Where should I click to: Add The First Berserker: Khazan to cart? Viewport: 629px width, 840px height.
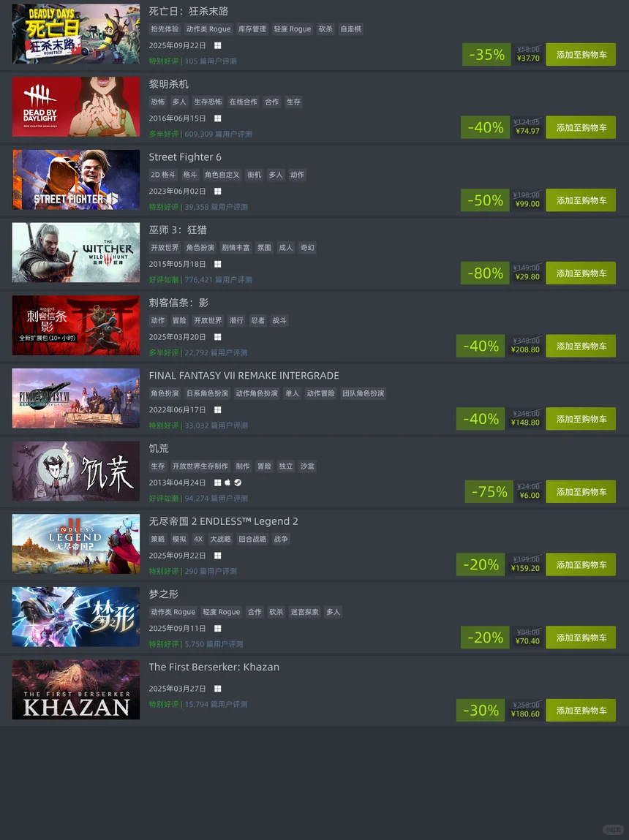click(x=581, y=711)
